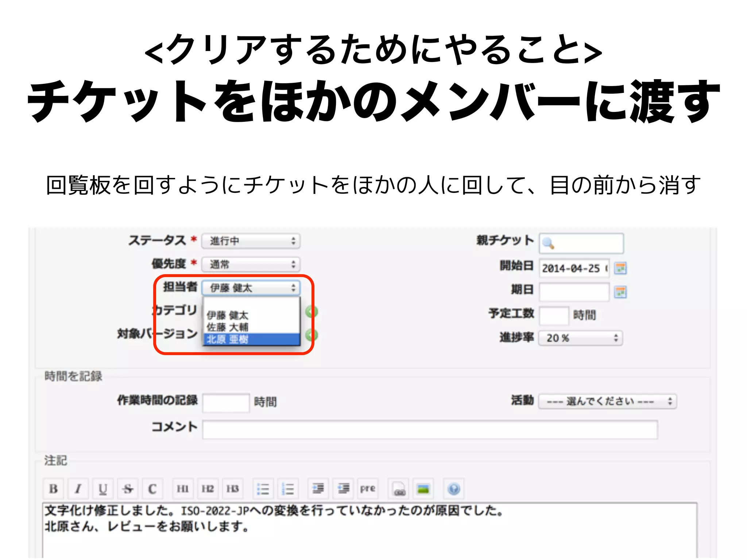This screenshot has height=560, width=747.
Task: Click the 注記 section label
Action: tap(56, 460)
